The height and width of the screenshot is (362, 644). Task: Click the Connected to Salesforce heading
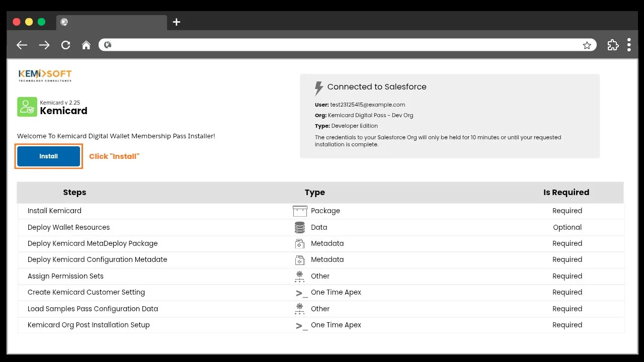tap(377, 86)
